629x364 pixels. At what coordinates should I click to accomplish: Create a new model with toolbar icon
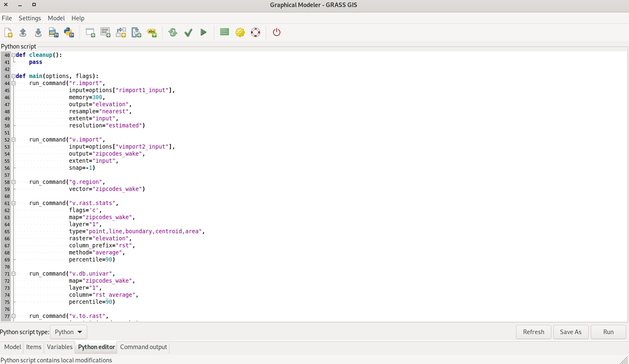(x=8, y=32)
